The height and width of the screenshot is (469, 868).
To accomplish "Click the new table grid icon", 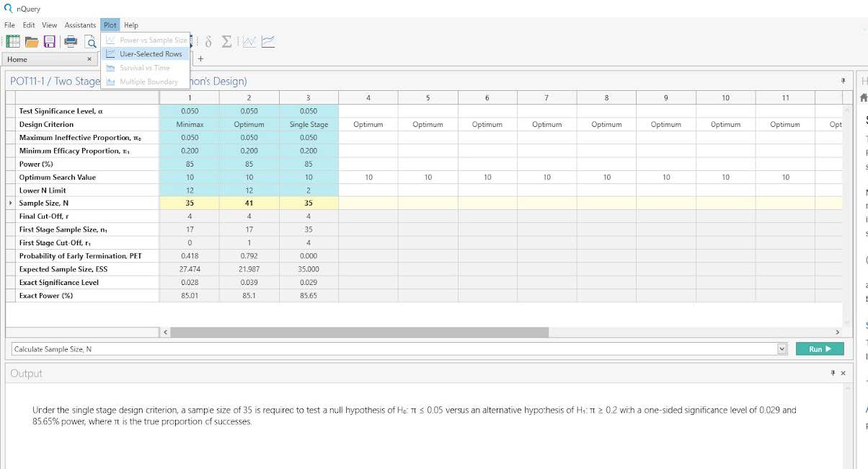I will 12,41.
